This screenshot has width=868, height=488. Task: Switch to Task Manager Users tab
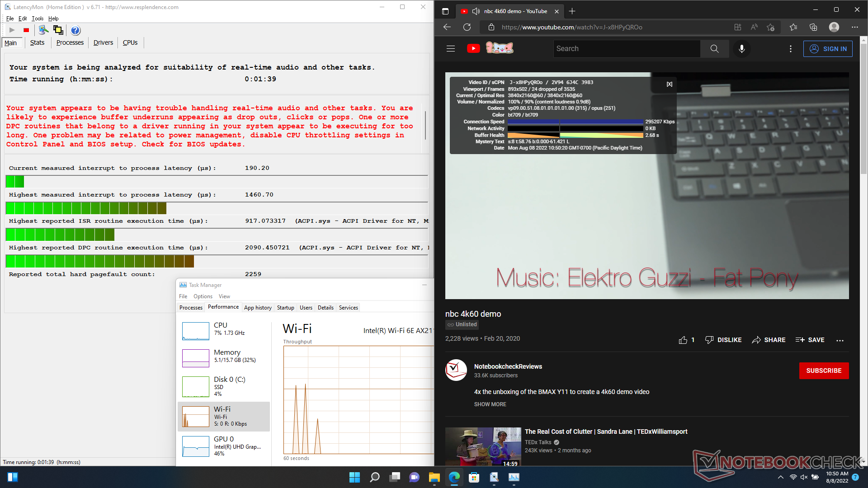tap(306, 308)
